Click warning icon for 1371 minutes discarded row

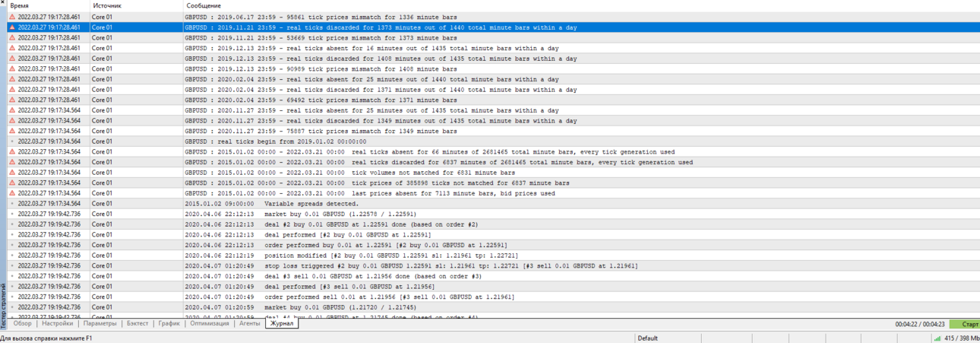12,90
